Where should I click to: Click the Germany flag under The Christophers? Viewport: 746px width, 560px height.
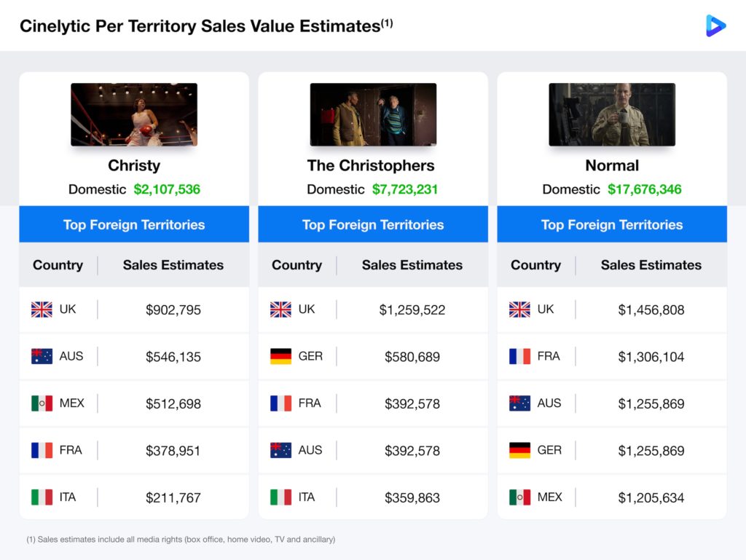[x=280, y=356]
